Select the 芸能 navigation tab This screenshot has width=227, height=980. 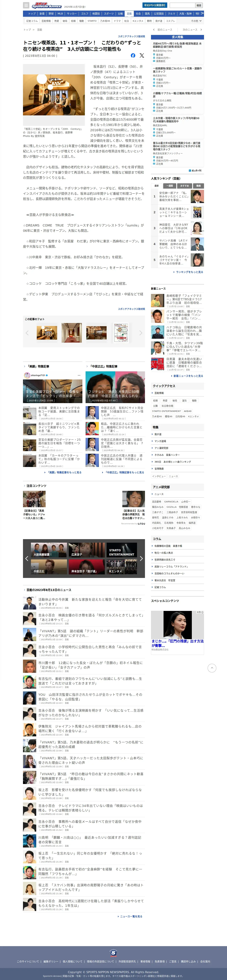click(x=129, y=14)
